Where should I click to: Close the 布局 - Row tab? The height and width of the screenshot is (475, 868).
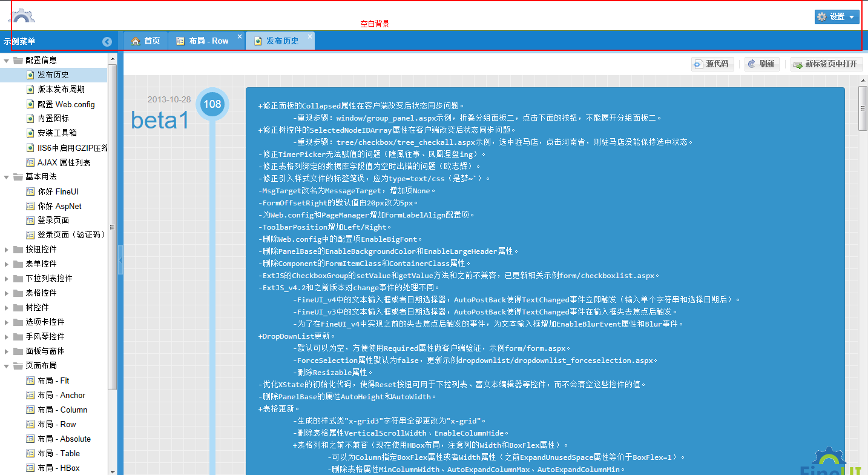[x=240, y=37]
